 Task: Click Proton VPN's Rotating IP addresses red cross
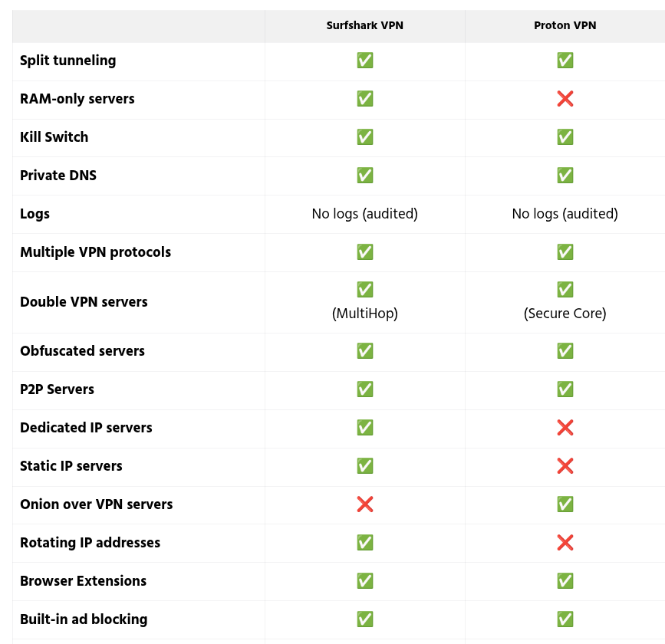565,543
